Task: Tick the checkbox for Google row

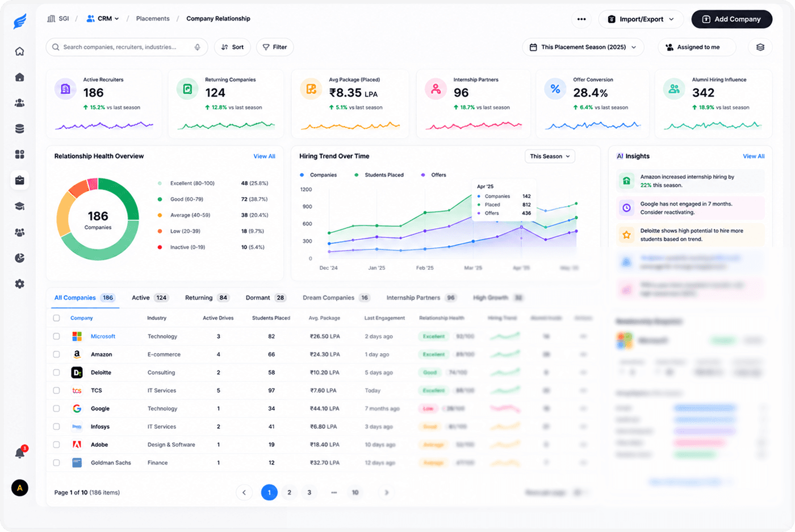Action: click(56, 408)
